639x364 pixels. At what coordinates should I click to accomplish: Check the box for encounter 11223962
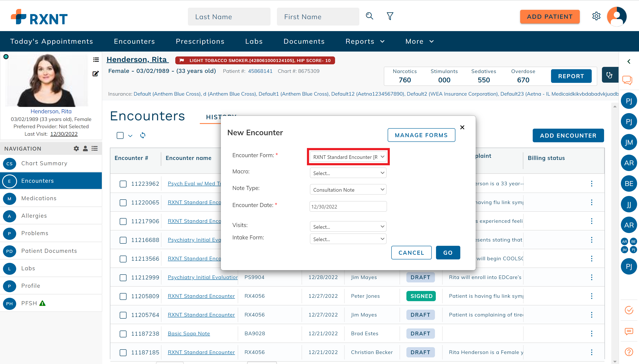[x=123, y=184]
